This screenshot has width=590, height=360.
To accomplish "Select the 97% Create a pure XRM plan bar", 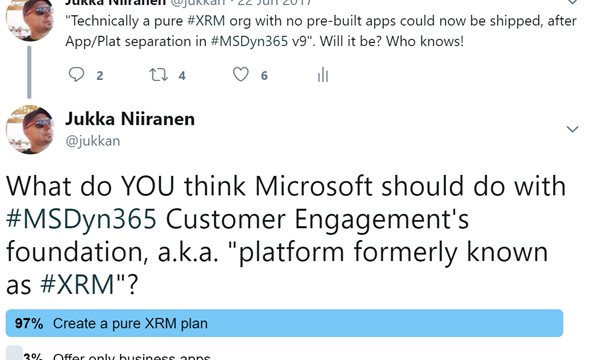I will click(284, 323).
